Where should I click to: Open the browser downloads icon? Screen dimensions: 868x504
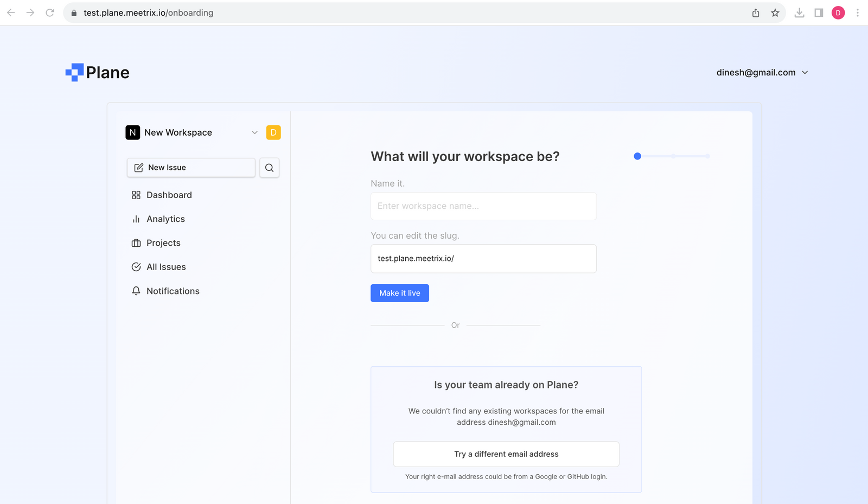click(x=799, y=13)
